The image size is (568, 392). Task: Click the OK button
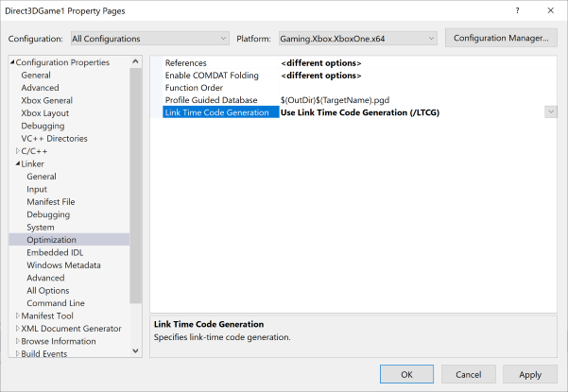tap(406, 374)
